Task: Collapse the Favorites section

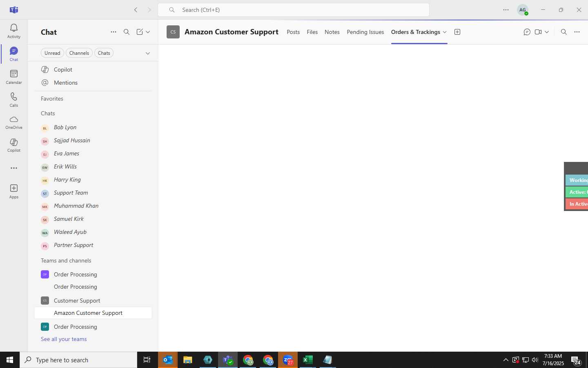Action: tap(52, 99)
